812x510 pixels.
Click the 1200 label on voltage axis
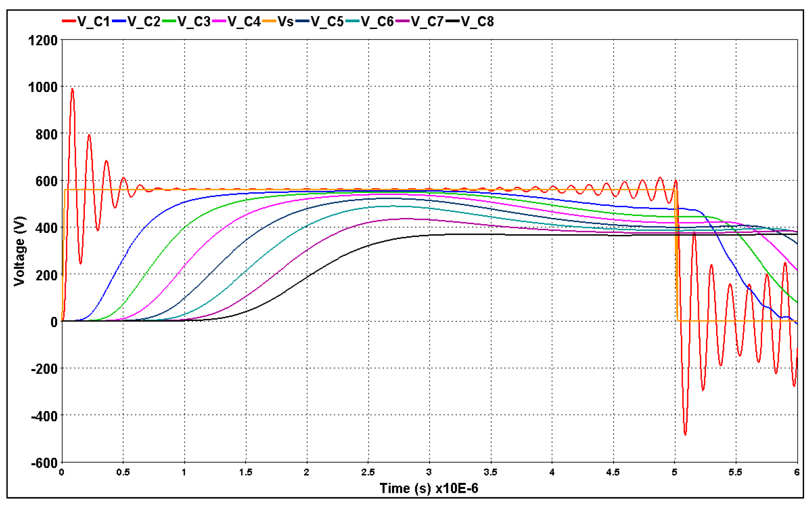point(43,40)
